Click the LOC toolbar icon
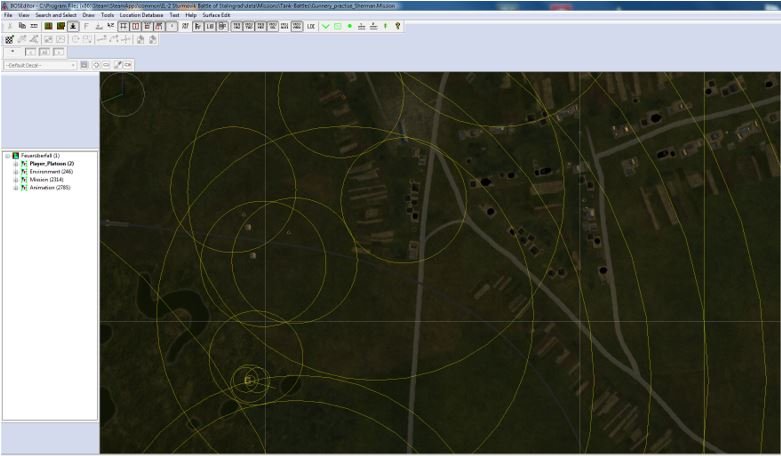This screenshot has width=781, height=456. point(311,26)
